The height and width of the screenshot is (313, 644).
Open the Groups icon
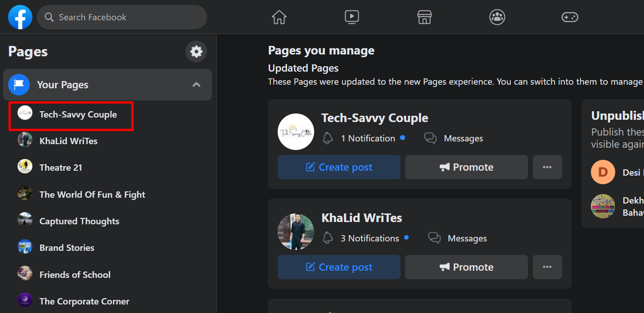497,17
